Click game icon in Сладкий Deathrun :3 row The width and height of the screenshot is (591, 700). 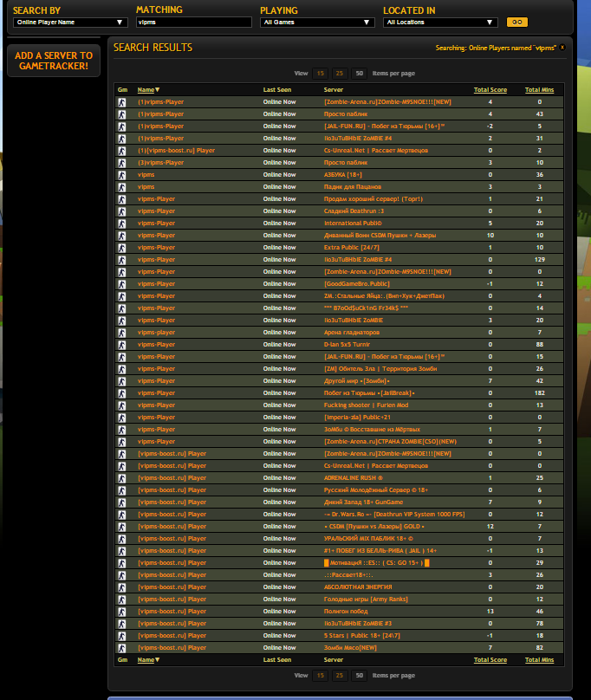(x=121, y=211)
